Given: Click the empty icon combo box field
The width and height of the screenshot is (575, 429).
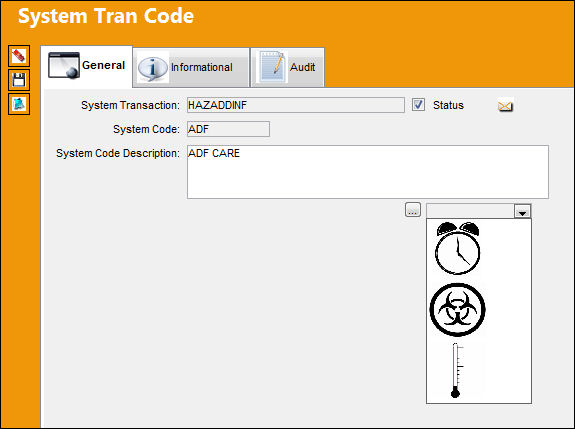Looking at the screenshot, I should (470, 212).
